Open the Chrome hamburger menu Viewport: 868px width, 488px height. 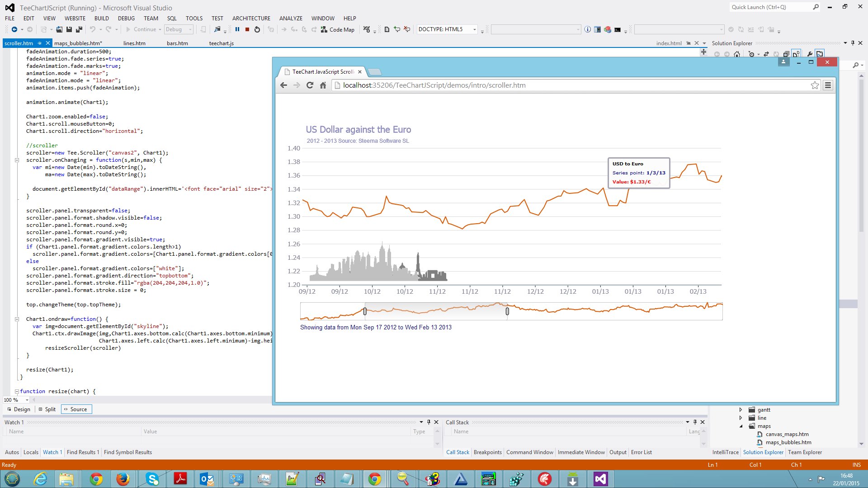coord(828,85)
